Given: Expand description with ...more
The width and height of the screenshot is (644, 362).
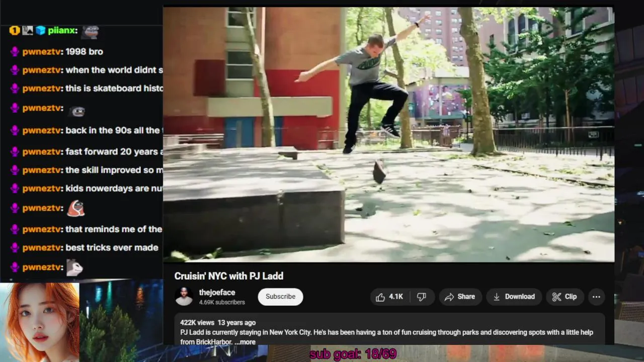Looking at the screenshot, I should pos(245,342).
